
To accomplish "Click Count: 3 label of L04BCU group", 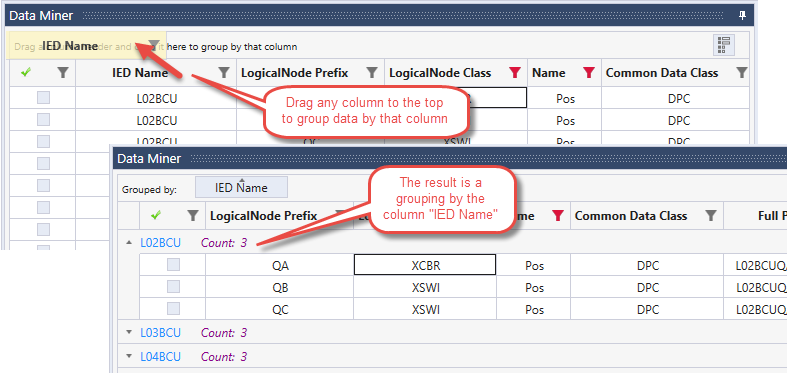I will [224, 356].
